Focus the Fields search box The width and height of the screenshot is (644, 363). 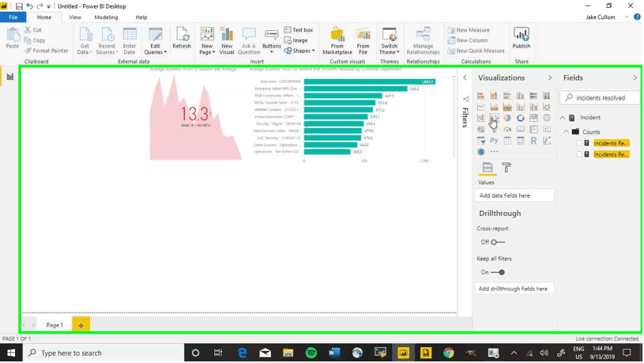[601, 98]
